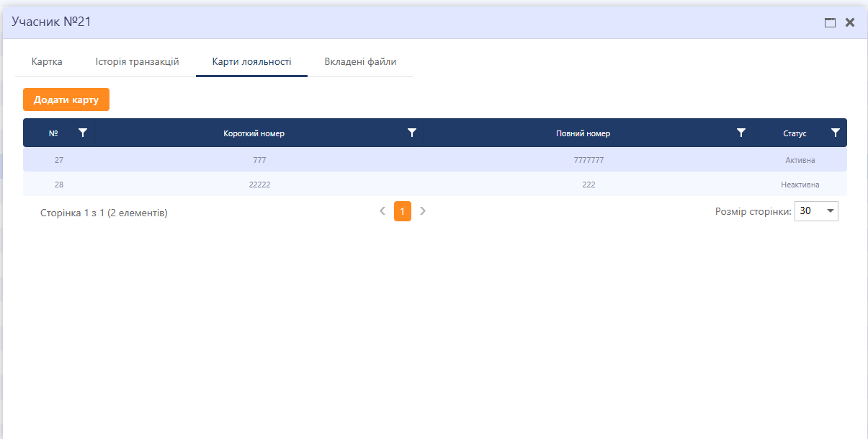The width and height of the screenshot is (868, 439).
Task: Select page 1 in pagination
Action: tap(403, 211)
